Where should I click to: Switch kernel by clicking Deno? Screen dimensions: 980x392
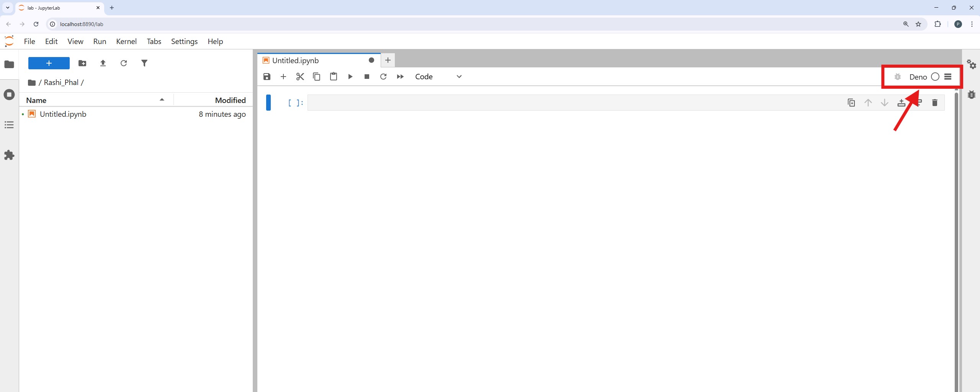[x=918, y=77]
